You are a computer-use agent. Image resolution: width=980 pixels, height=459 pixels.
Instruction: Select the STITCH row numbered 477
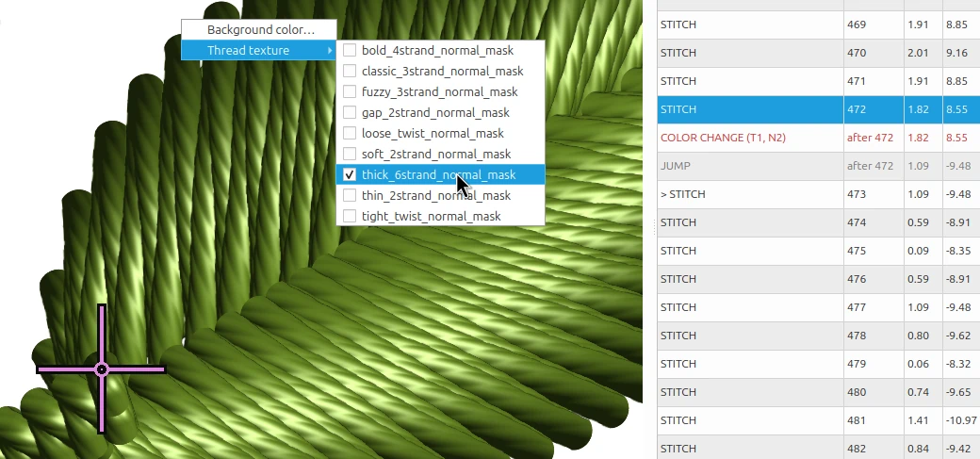818,307
